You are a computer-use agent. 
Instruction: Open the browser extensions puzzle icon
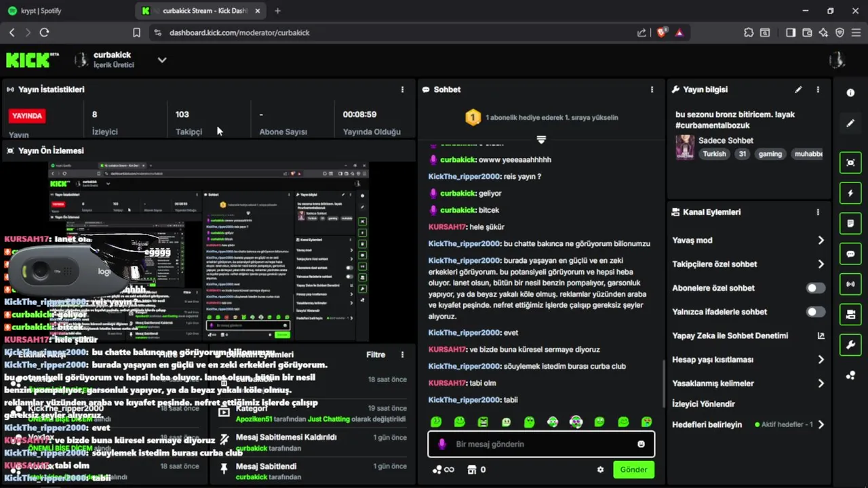[x=749, y=32]
